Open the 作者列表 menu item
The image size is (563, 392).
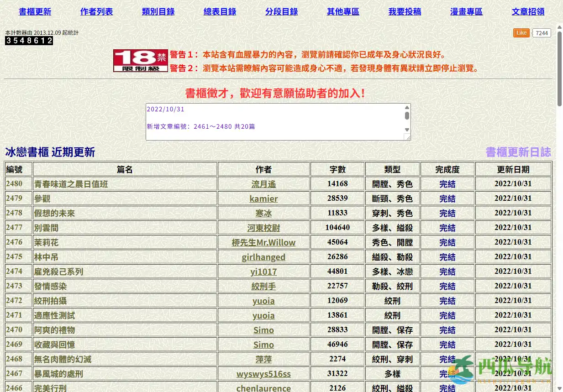click(x=96, y=12)
